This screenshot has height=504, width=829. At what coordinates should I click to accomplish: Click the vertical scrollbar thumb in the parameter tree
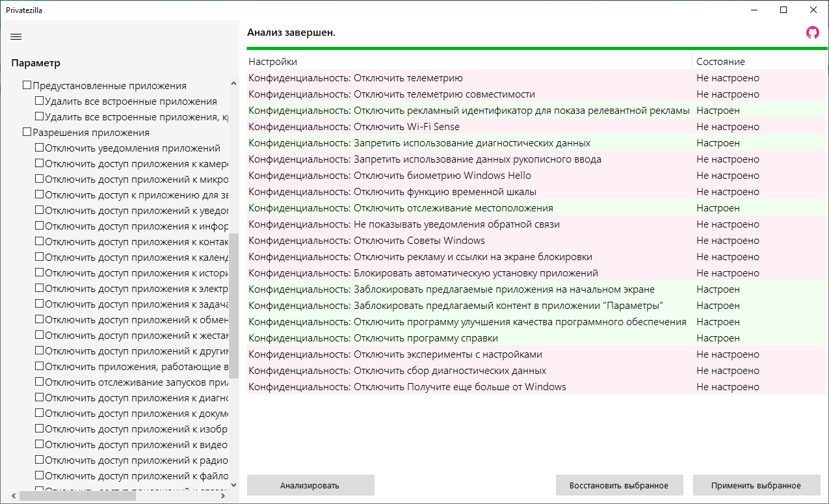point(234,306)
